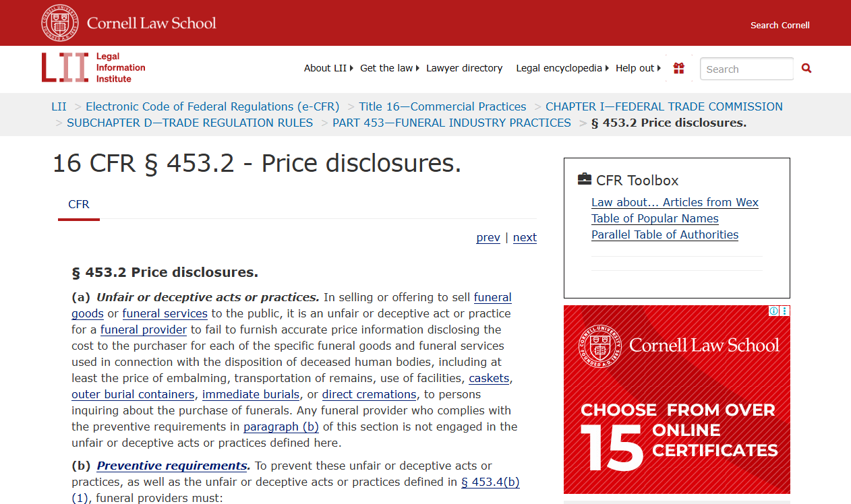The width and height of the screenshot is (851, 504).
Task: Click the § 453.2 Price disclosures breadcrumb text
Action: coord(669,123)
